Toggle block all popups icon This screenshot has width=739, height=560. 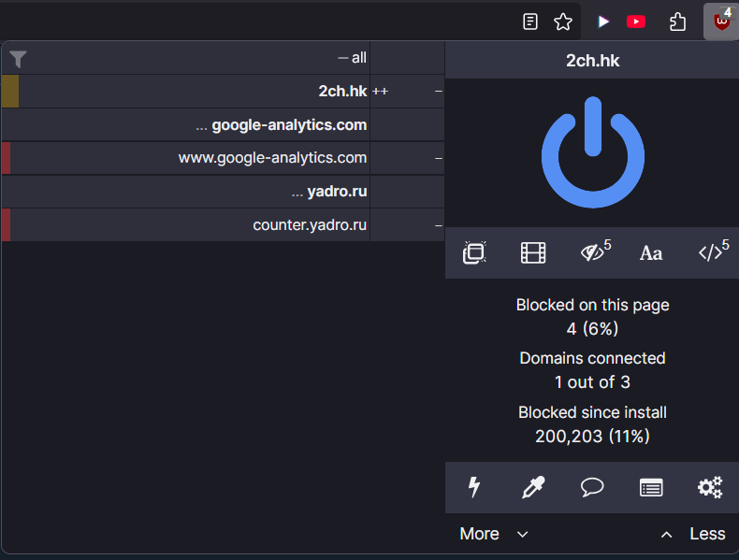pos(474,253)
